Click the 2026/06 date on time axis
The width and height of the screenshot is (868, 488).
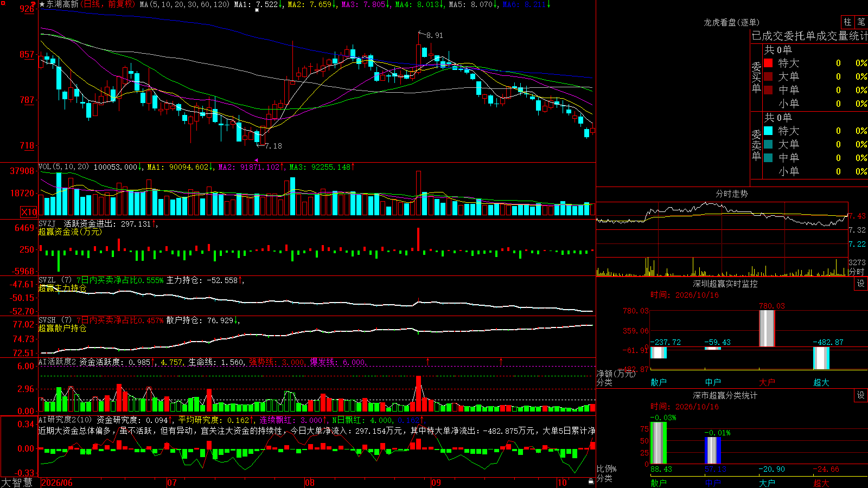[57, 483]
